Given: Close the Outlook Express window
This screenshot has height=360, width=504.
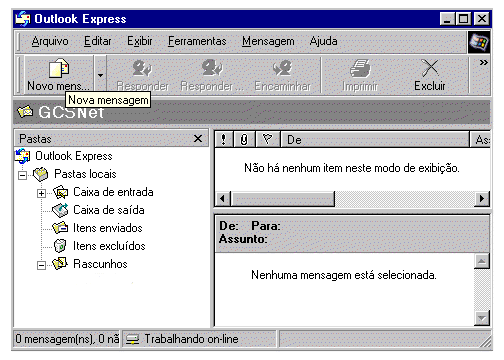Looking at the screenshot, I should [482, 19].
